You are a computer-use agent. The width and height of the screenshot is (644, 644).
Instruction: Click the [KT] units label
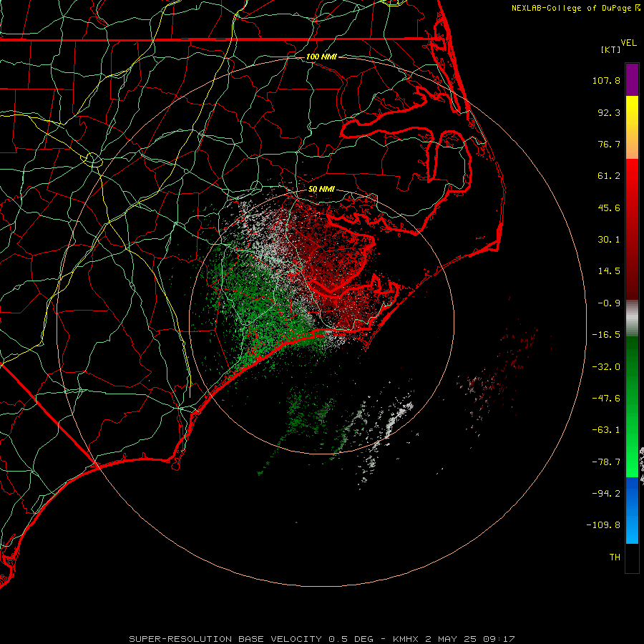(x=610, y=49)
